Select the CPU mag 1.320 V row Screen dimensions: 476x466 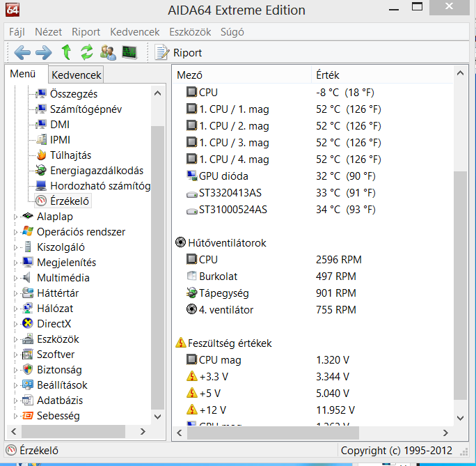tap(312, 359)
